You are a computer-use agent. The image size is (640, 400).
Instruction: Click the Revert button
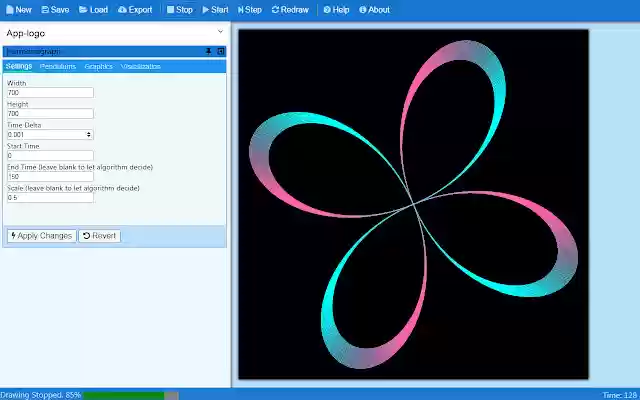pos(99,236)
